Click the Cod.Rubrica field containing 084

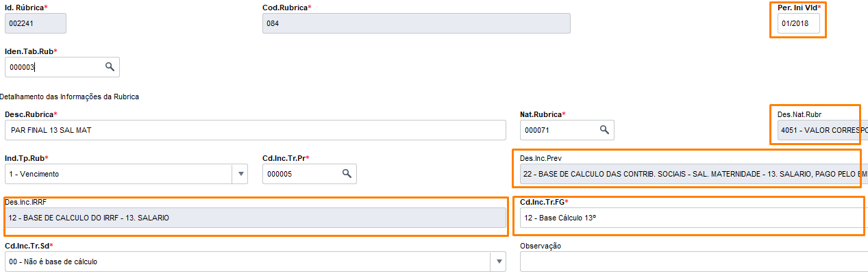tap(417, 23)
